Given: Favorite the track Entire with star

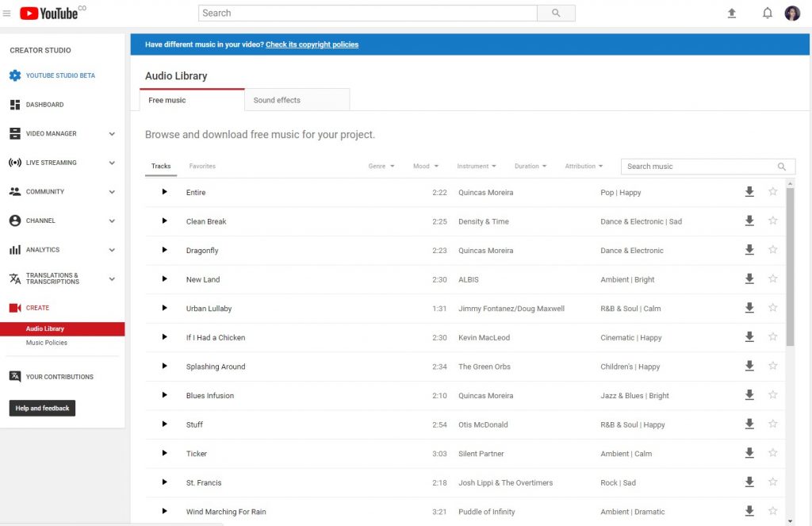Looking at the screenshot, I should (x=772, y=192).
